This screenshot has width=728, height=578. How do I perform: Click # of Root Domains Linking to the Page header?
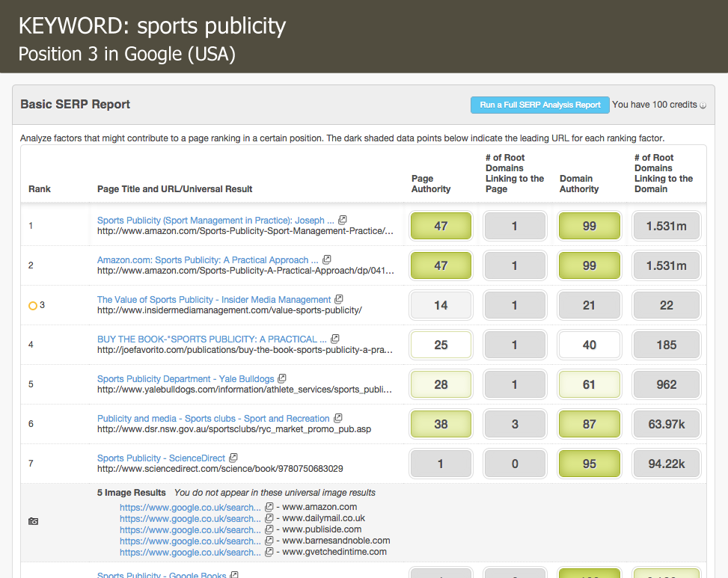[515, 173]
